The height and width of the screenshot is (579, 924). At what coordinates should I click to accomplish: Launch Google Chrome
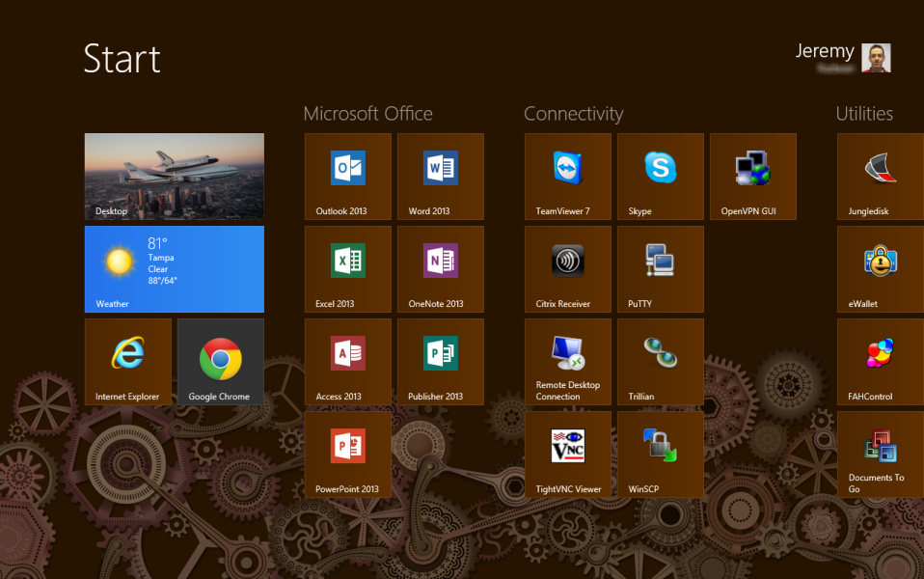coord(221,362)
